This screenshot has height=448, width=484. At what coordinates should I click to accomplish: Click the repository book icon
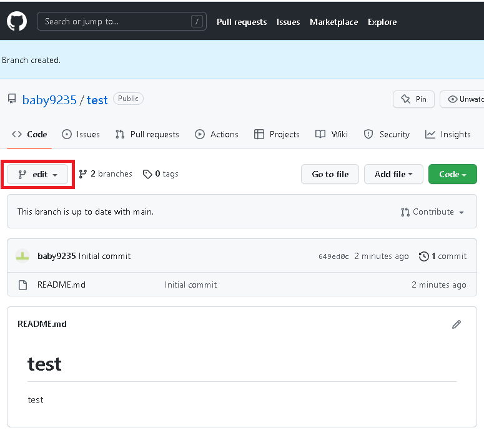pos(12,99)
